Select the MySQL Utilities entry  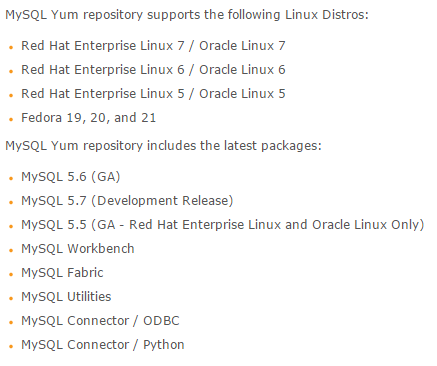point(66,297)
